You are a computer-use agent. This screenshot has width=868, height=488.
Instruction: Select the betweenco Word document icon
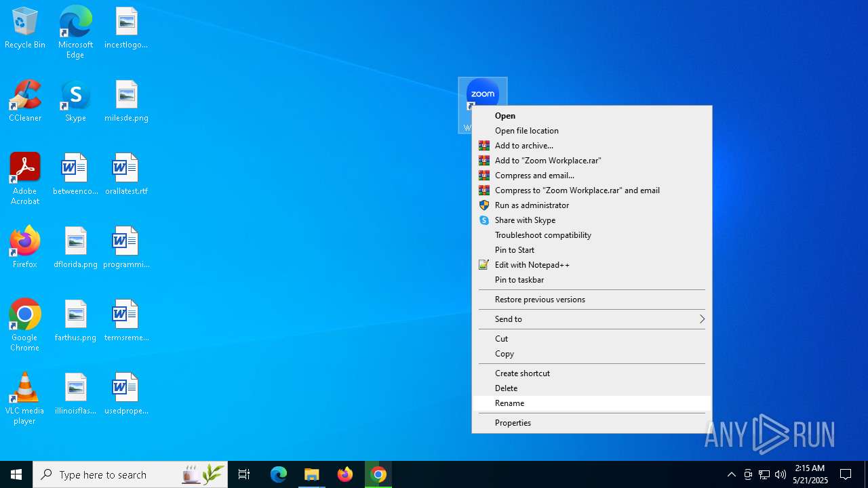pos(75,175)
